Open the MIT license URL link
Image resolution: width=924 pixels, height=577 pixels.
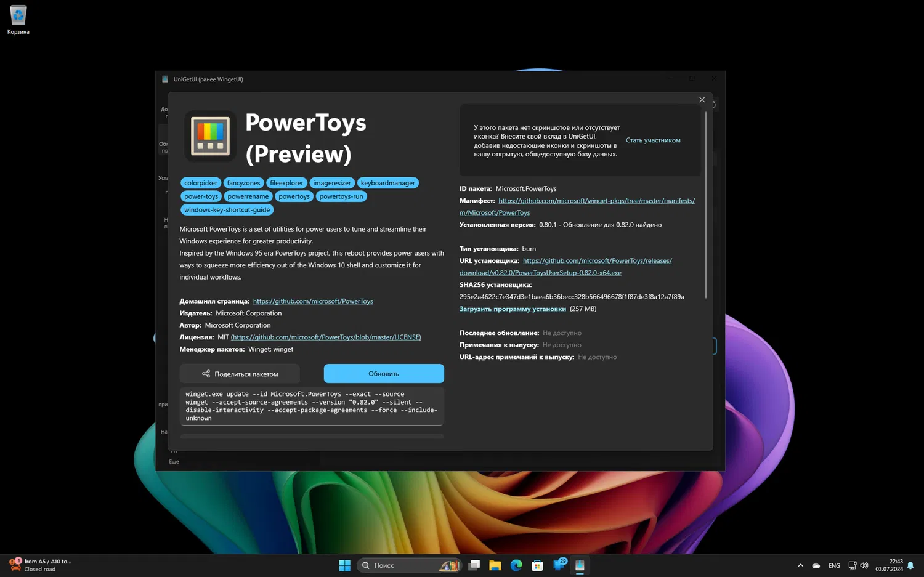(326, 337)
